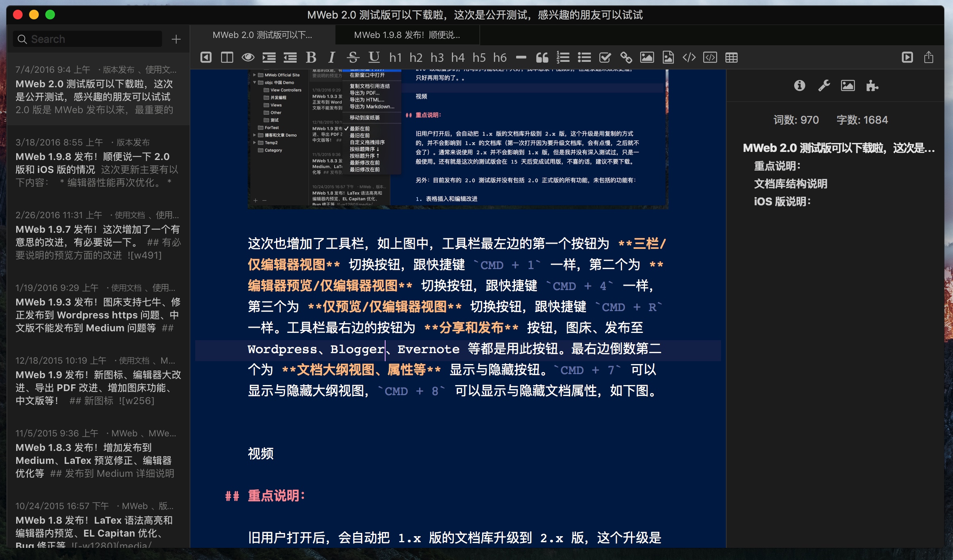Image resolution: width=953 pixels, height=560 pixels.
Task: Select the MWeb 2.0 测试版 tab
Action: coord(262,35)
